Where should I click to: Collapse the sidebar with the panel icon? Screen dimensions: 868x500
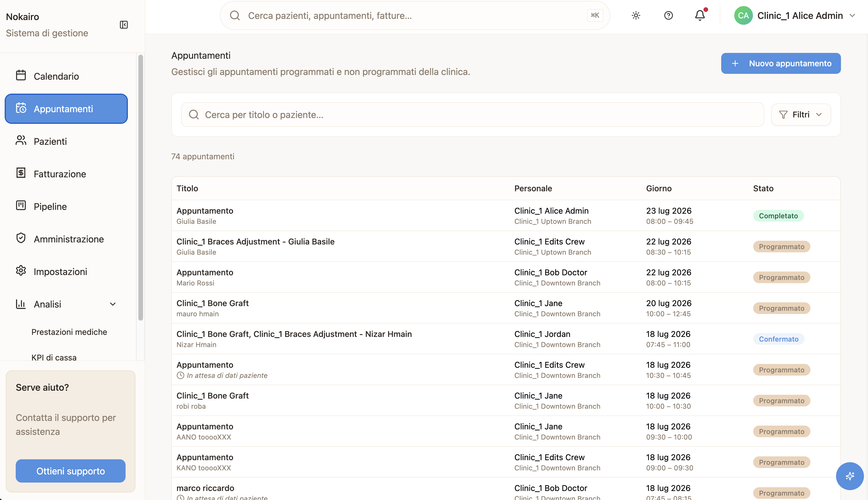(x=124, y=25)
